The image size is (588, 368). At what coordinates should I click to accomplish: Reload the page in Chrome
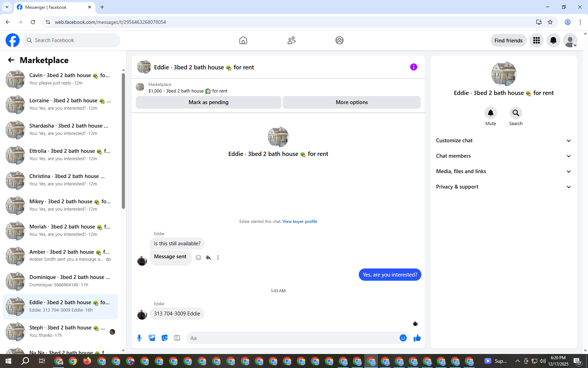coord(33,22)
